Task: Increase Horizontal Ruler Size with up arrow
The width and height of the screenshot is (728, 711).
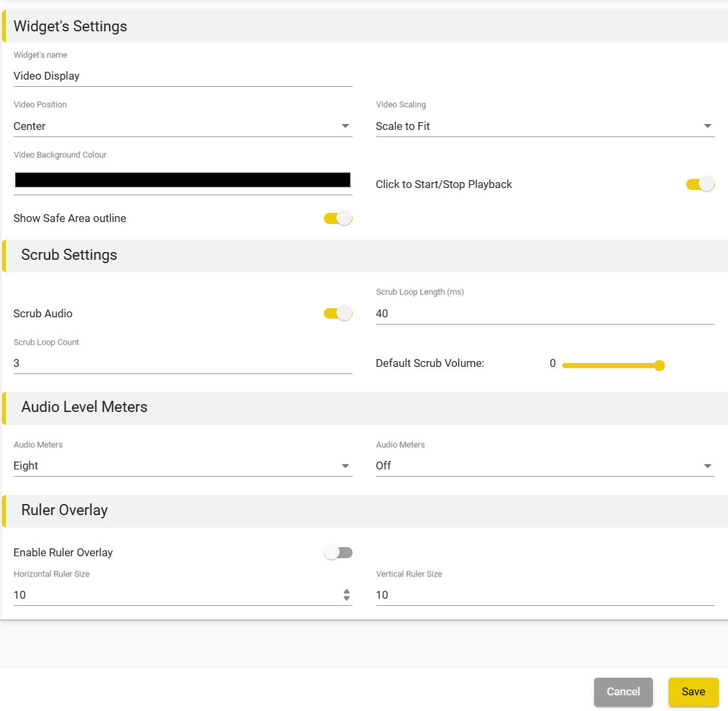Action: point(346,592)
